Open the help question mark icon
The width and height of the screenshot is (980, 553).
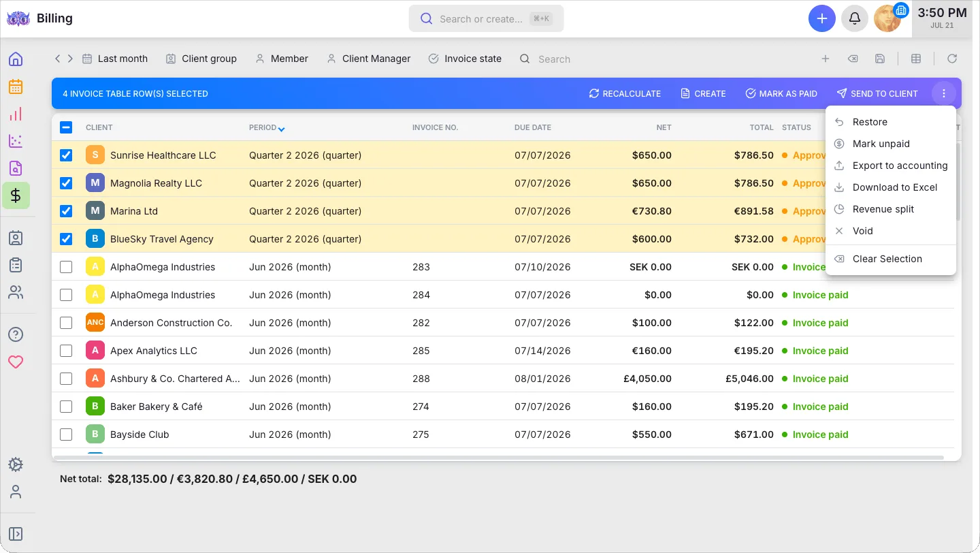(16, 334)
